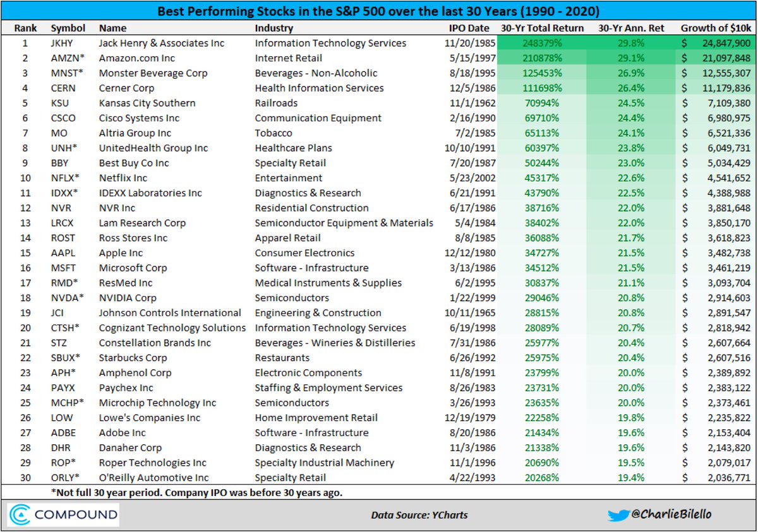
Task: Click the chart title about Best Performing Stocks
Action: (378, 11)
